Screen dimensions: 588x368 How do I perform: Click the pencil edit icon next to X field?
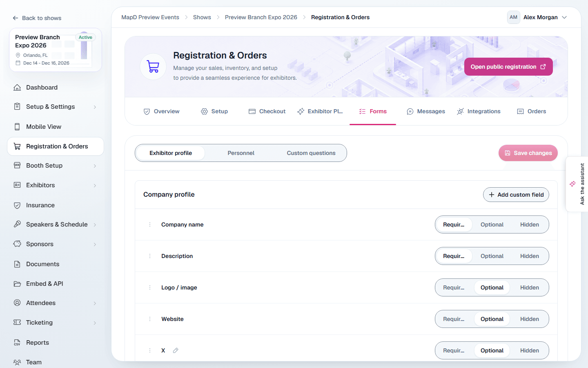[x=176, y=350]
